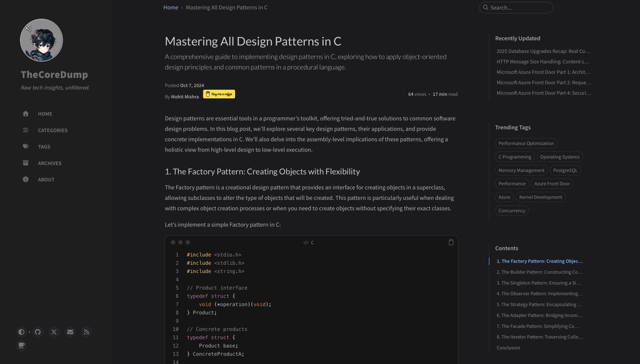Click the About info icon

point(26,179)
